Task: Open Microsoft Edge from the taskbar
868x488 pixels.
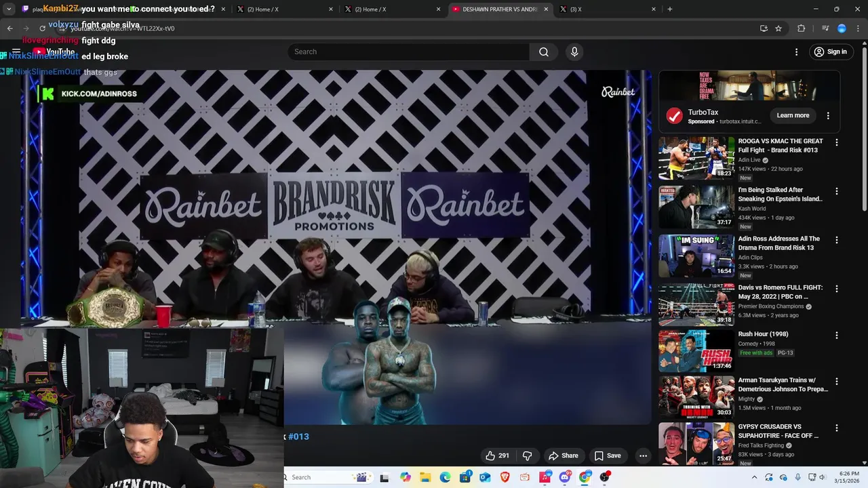Action: 446,477
